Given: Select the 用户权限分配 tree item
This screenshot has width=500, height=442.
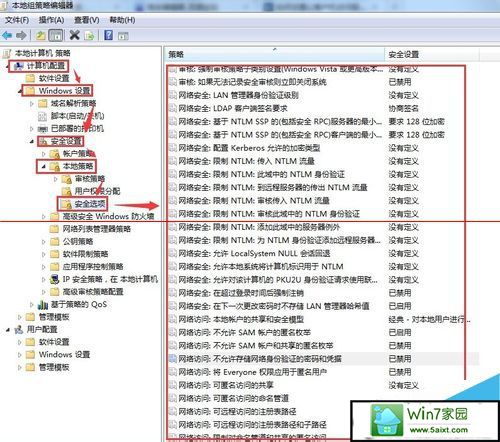Looking at the screenshot, I should click(x=97, y=191).
